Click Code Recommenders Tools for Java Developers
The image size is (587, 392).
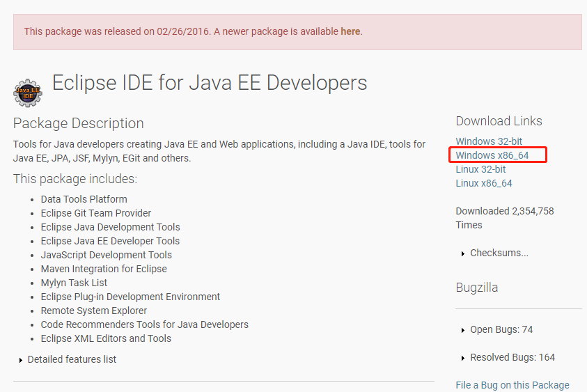(x=145, y=324)
